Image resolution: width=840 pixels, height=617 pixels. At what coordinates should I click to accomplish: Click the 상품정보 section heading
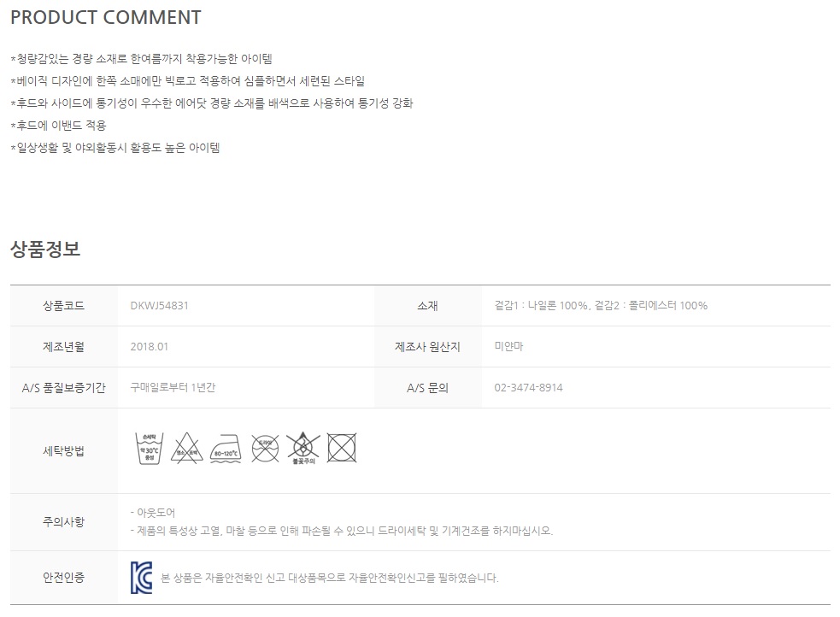click(45, 249)
